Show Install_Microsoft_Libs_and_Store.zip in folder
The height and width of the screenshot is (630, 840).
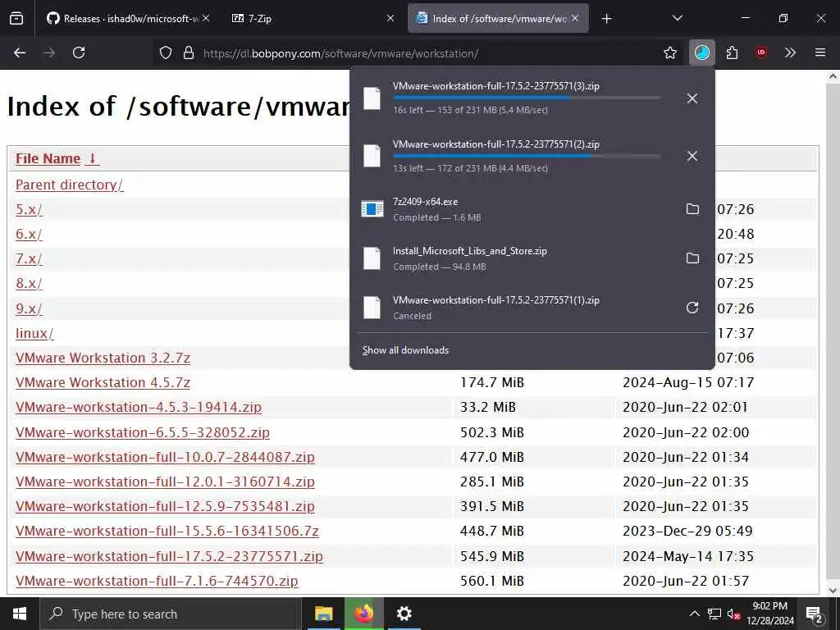[x=692, y=258]
